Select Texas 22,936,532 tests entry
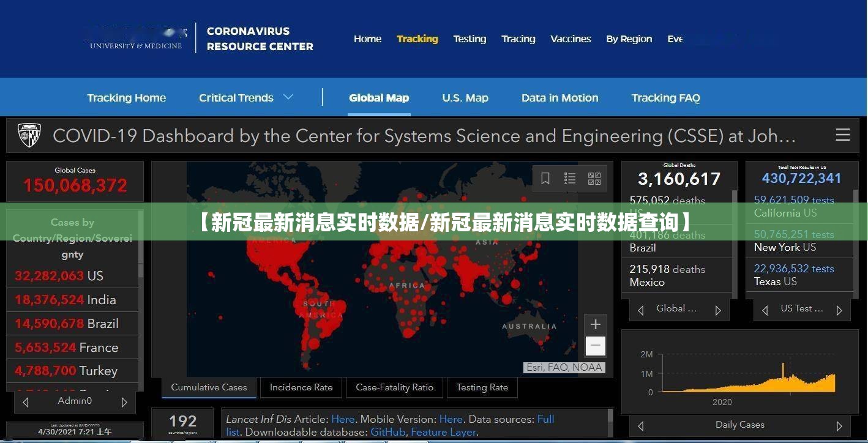The height and width of the screenshot is (443, 868). (x=800, y=275)
